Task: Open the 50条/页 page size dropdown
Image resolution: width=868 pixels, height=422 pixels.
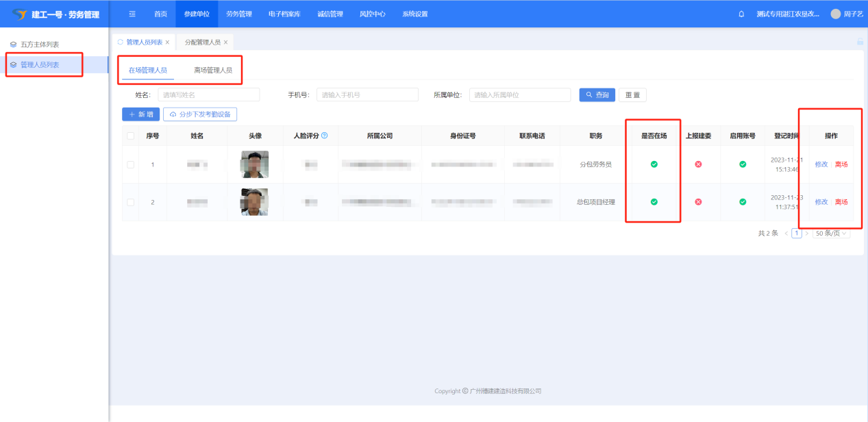Action: point(831,234)
